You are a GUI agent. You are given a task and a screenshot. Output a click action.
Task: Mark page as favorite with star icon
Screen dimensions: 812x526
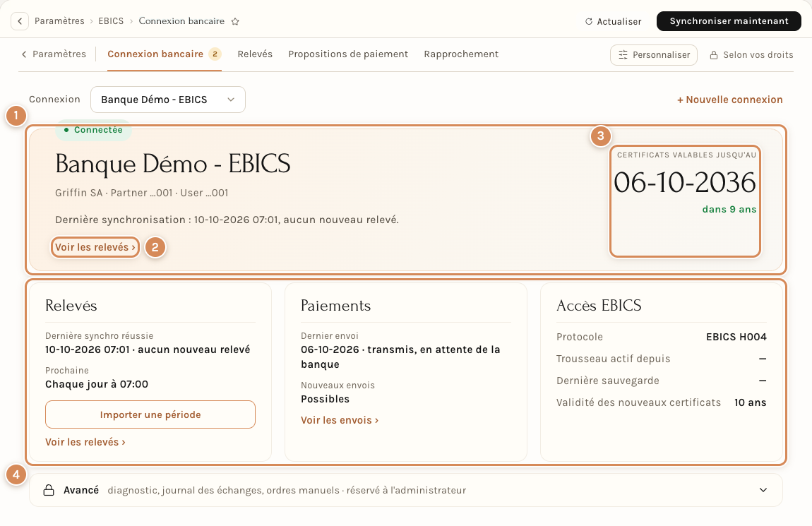(235, 21)
